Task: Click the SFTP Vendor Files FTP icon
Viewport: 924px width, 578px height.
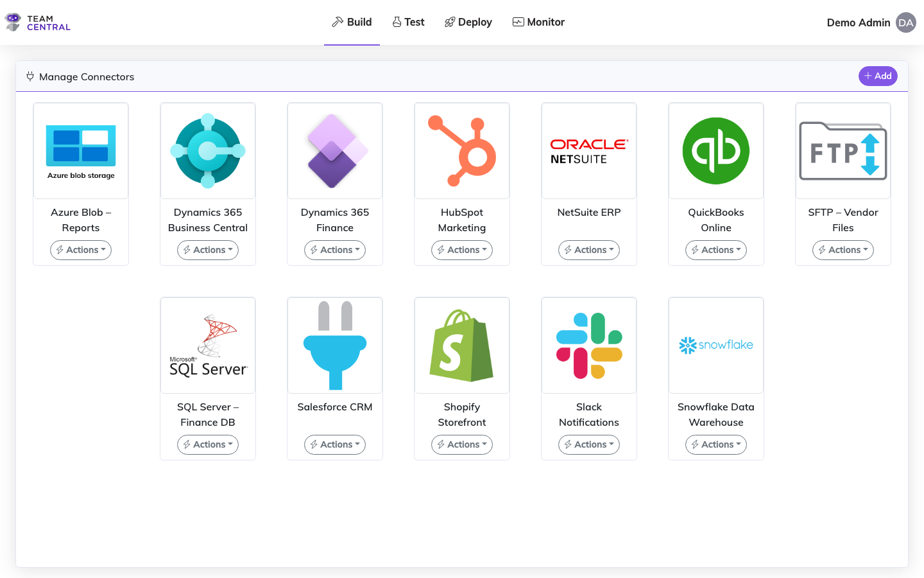Action: point(843,151)
